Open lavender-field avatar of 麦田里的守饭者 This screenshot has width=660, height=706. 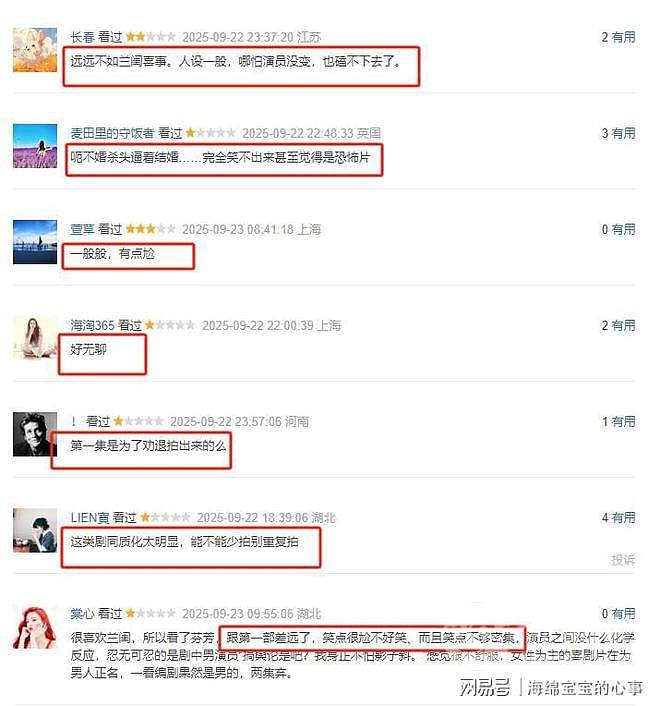35,146
